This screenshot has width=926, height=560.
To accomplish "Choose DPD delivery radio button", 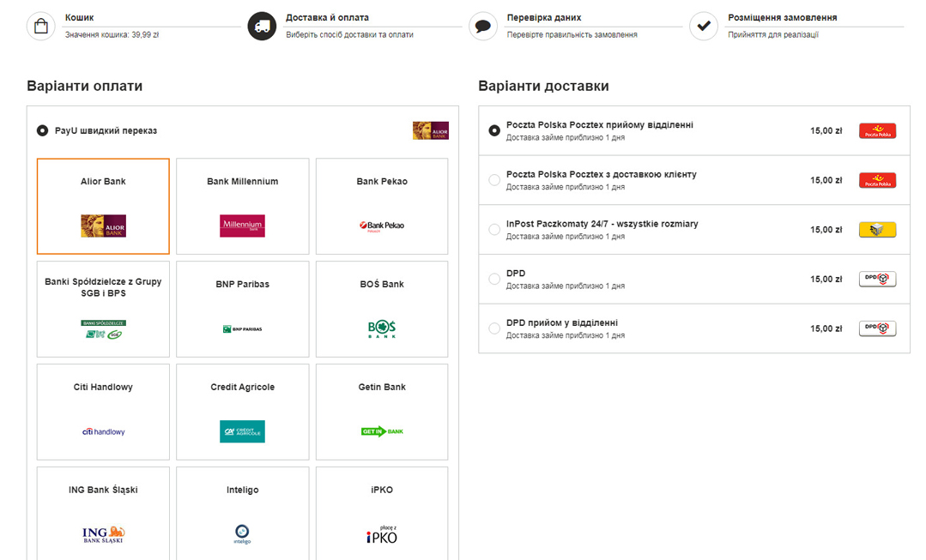I will pyautogui.click(x=494, y=279).
